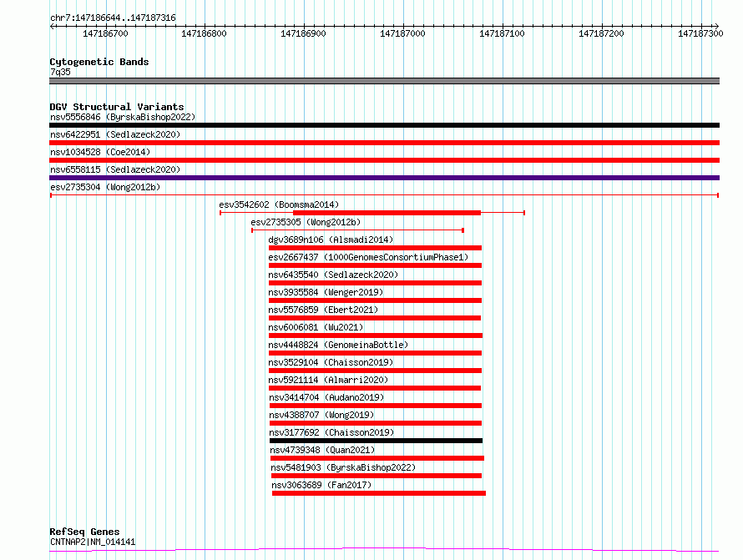Select the black bar under nsv5556846
Image resolution: width=743 pixels, height=560 pixels.
tap(384, 125)
